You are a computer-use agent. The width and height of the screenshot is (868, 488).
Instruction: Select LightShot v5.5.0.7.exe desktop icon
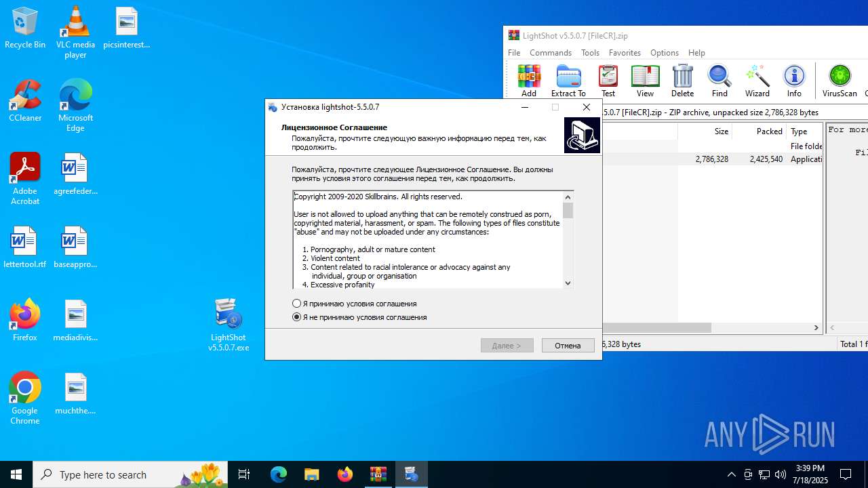tap(229, 325)
